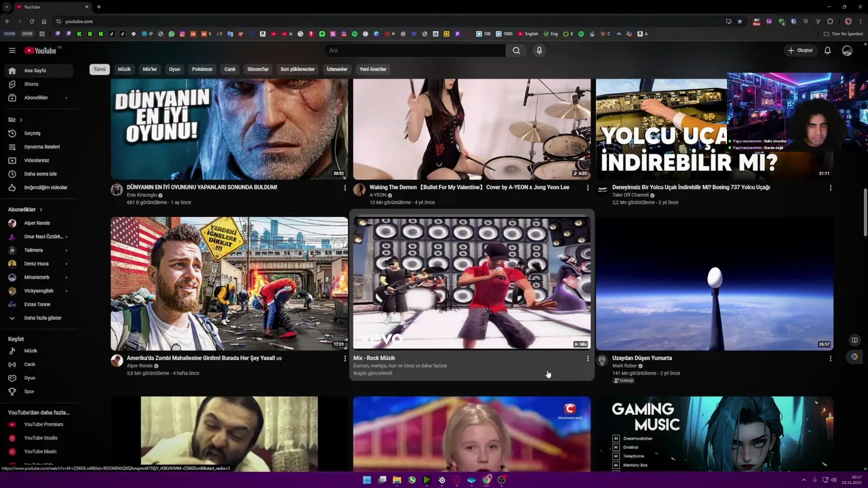
Task: Open File Explorer from taskbar
Action: (x=397, y=480)
